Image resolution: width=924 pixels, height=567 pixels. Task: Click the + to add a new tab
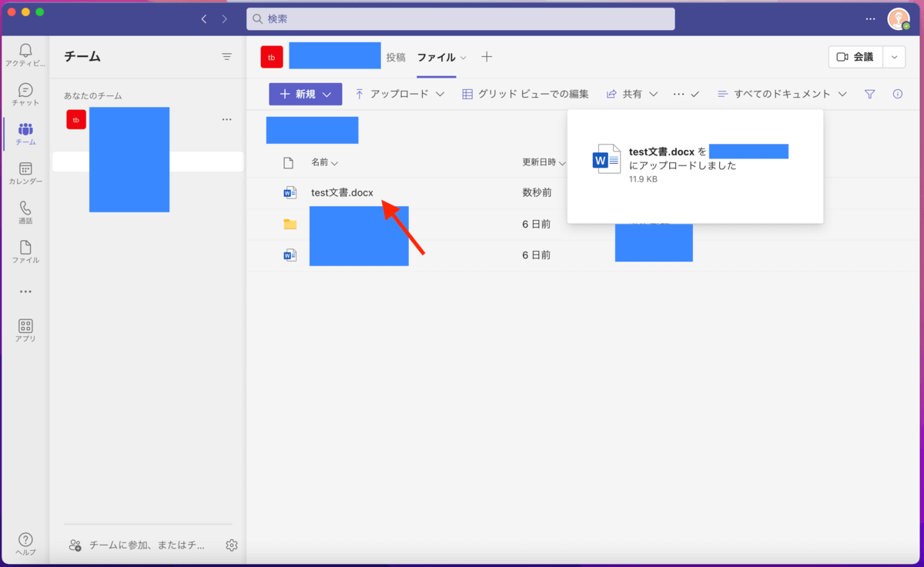pyautogui.click(x=487, y=56)
